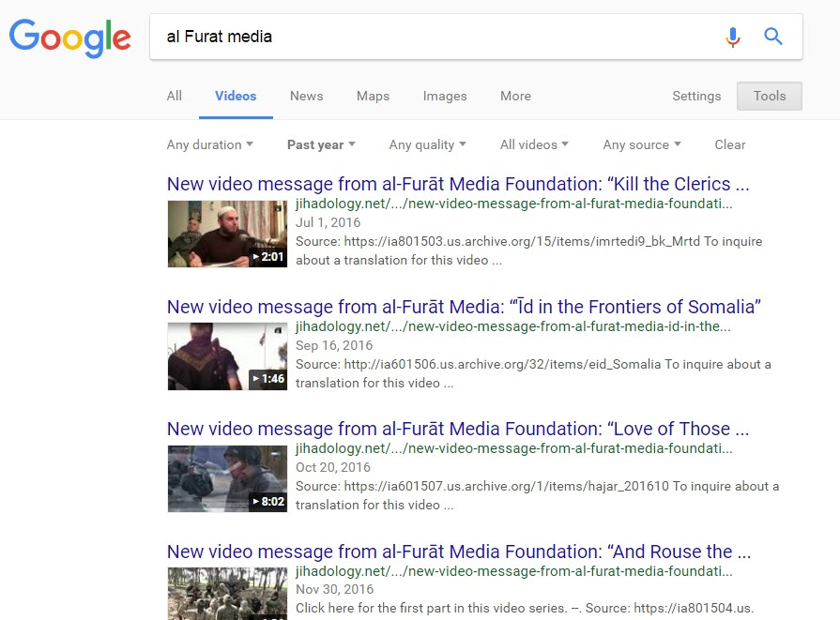Click the 'Click here for the first part' snippet
Screen dimensions: 840x620
pos(525,608)
